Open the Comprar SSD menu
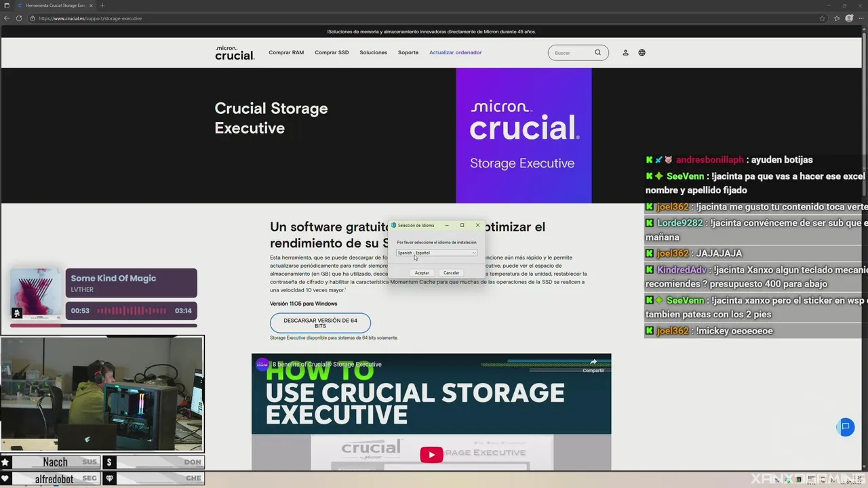 pyautogui.click(x=332, y=52)
